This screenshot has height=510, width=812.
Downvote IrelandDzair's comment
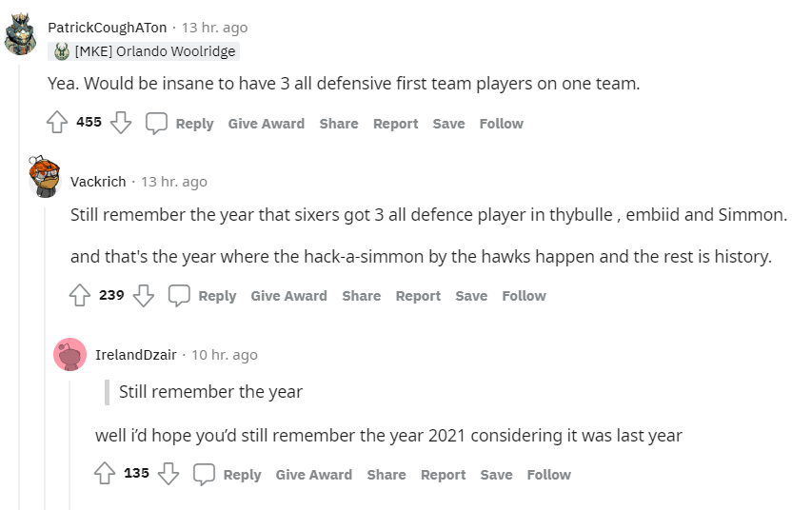point(168,474)
